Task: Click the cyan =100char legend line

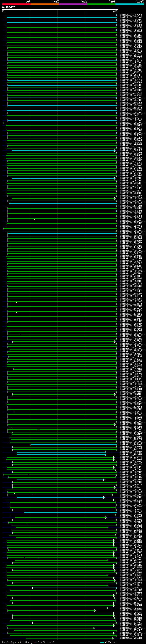Action: click(102, 642)
